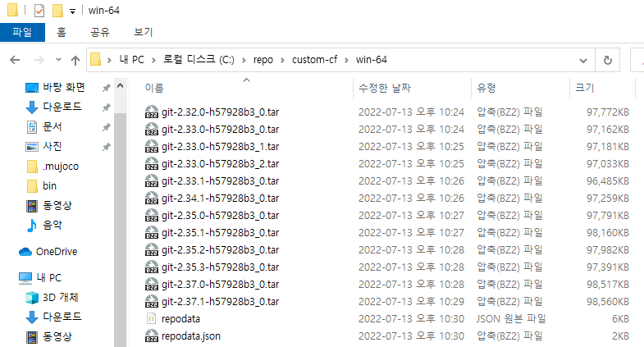644x347 pixels.
Task: Open recent locations dropdown arrow
Action: pyautogui.click(x=58, y=60)
